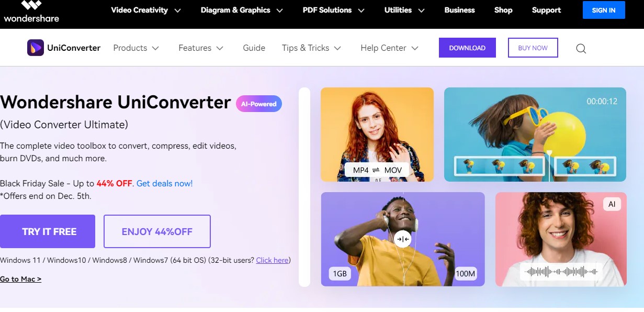The width and height of the screenshot is (644, 312).
Task: Click the UniConverter purple logo icon
Action: 36,48
